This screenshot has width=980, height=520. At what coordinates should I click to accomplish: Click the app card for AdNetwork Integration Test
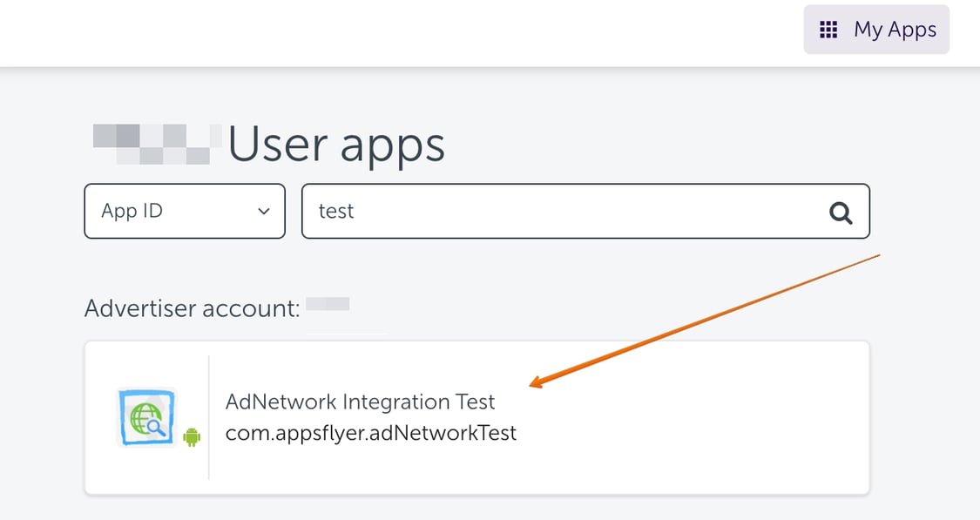coord(476,418)
